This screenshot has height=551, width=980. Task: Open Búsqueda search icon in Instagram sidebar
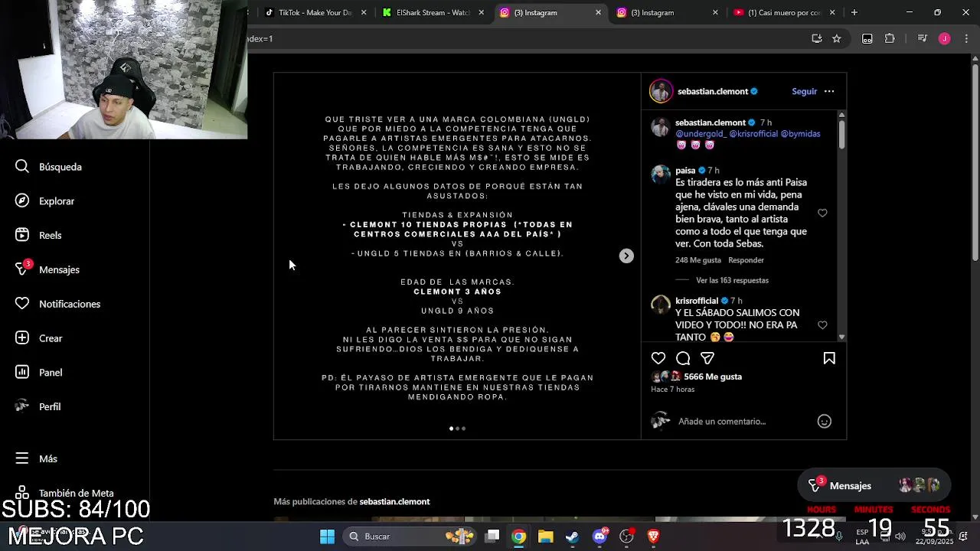click(22, 167)
